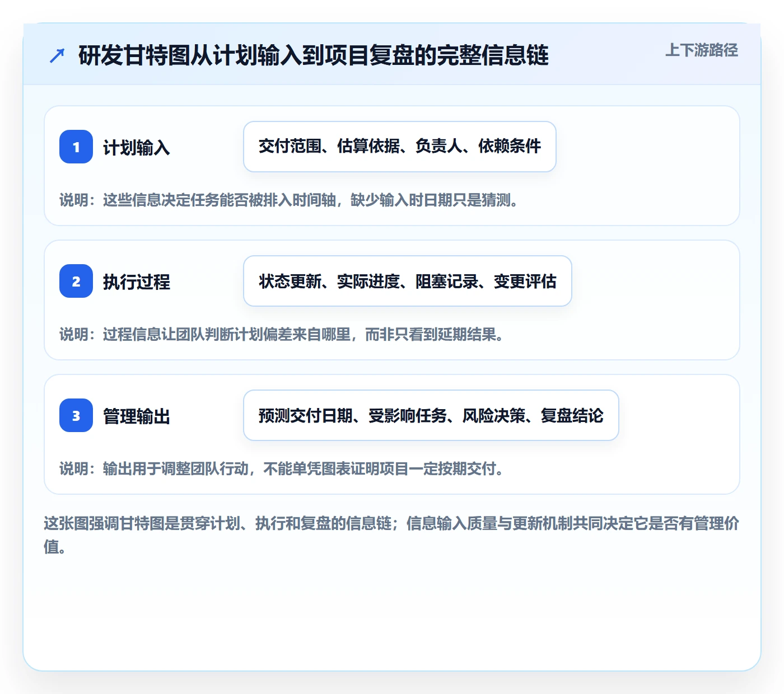Click the summary paragraph starting 这张图强调甘特图
This screenshot has width=784, height=694.
[392, 534]
